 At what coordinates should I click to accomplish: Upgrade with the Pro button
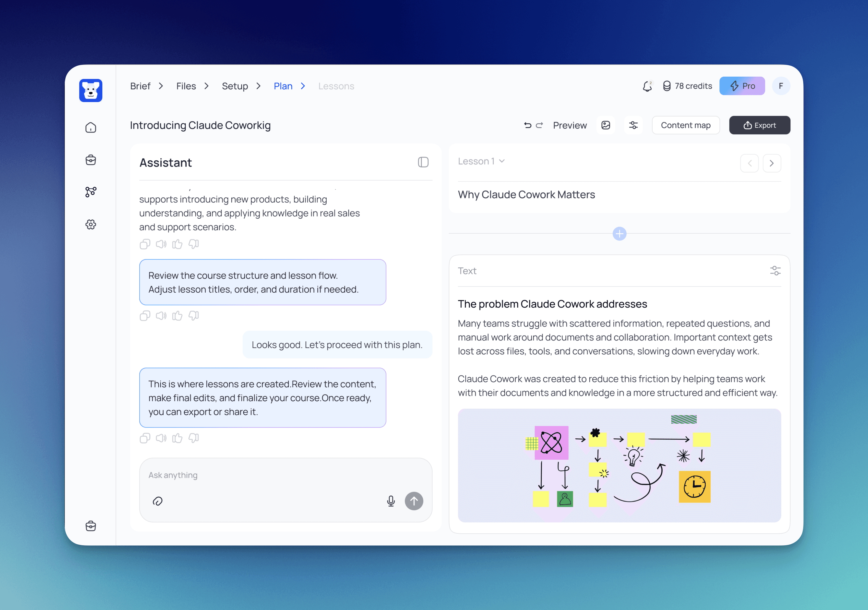(x=742, y=86)
